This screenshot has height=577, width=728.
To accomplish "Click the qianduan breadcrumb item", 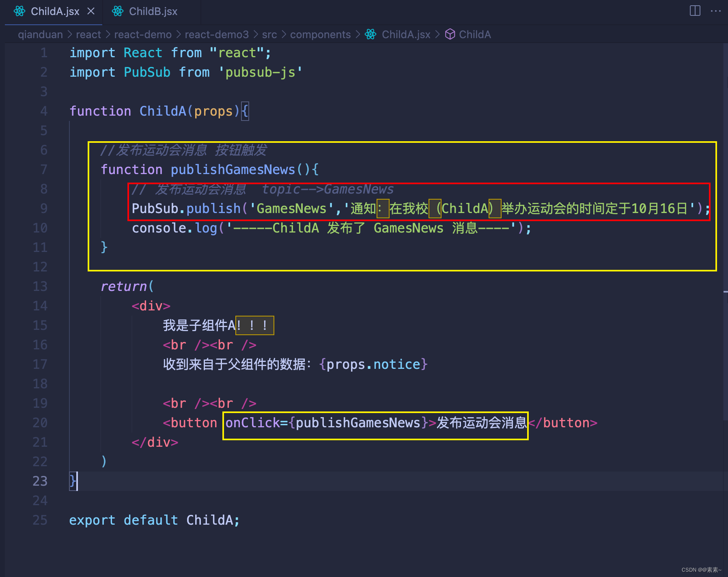I will tap(40, 34).
